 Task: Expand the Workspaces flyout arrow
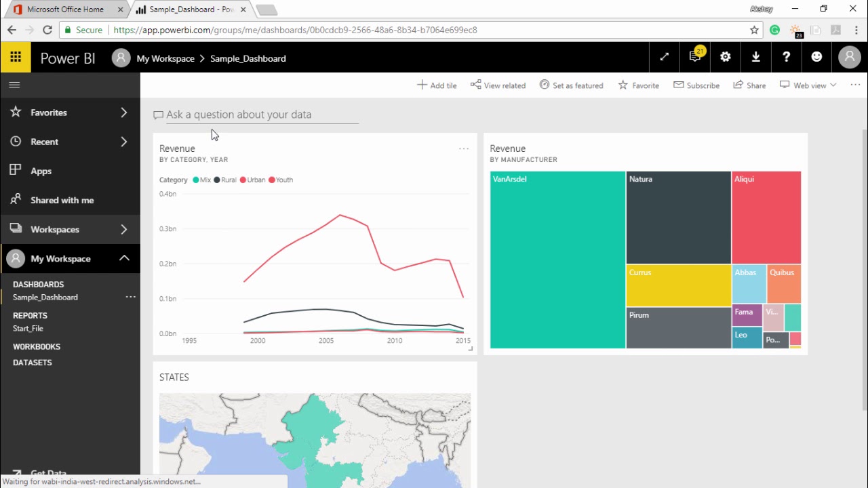click(124, 229)
